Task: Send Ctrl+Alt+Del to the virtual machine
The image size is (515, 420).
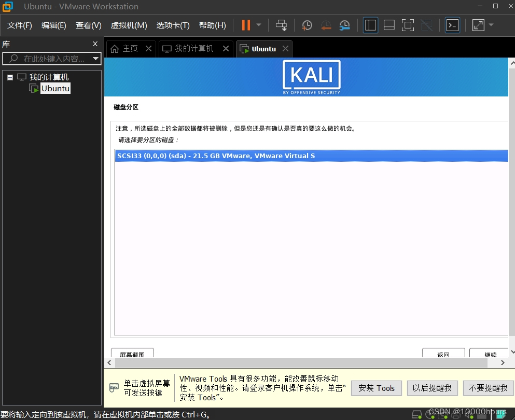Action: click(x=281, y=25)
